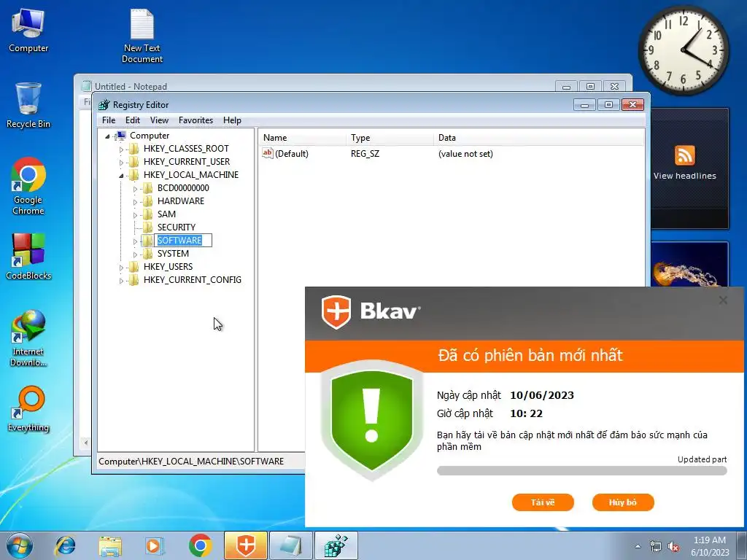Select the SECURITY key
747x560 pixels.
(177, 227)
